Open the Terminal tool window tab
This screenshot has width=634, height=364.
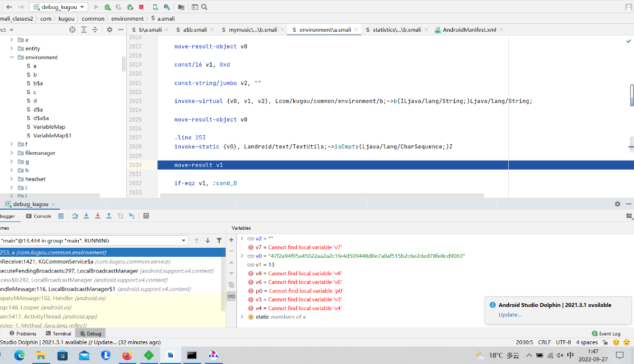58,333
